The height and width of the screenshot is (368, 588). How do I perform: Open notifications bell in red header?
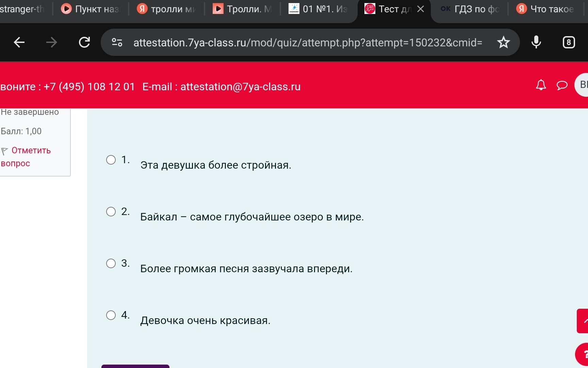click(x=541, y=85)
